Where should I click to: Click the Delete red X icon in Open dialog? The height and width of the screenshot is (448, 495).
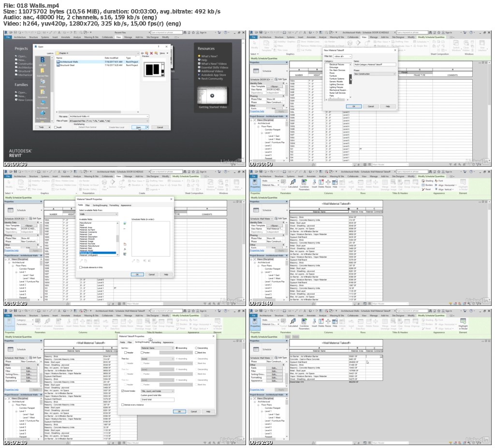(151, 53)
